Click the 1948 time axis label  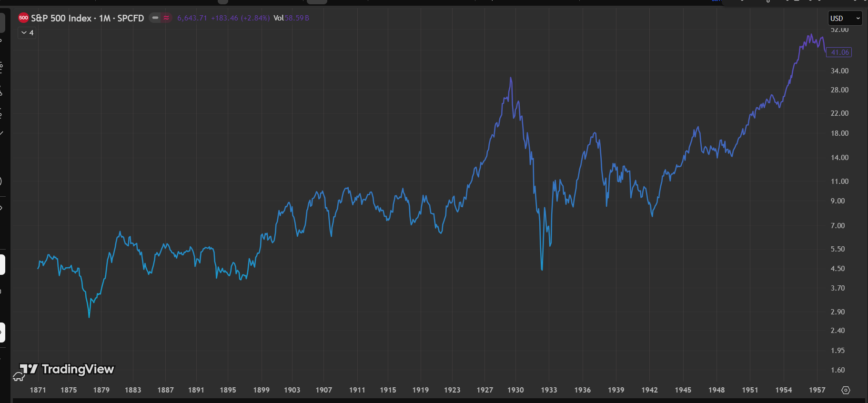point(717,390)
